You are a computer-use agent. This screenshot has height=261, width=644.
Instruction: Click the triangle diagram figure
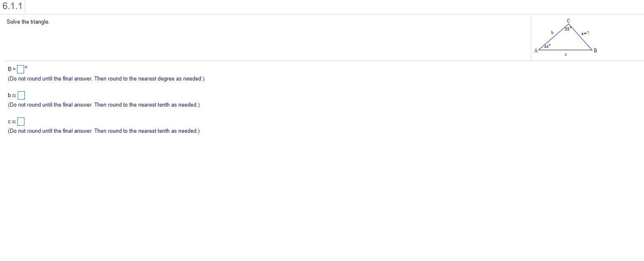click(566, 37)
